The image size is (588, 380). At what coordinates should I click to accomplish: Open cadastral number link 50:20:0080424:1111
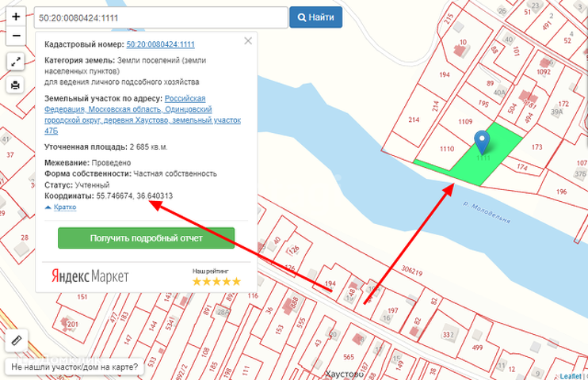point(161,44)
